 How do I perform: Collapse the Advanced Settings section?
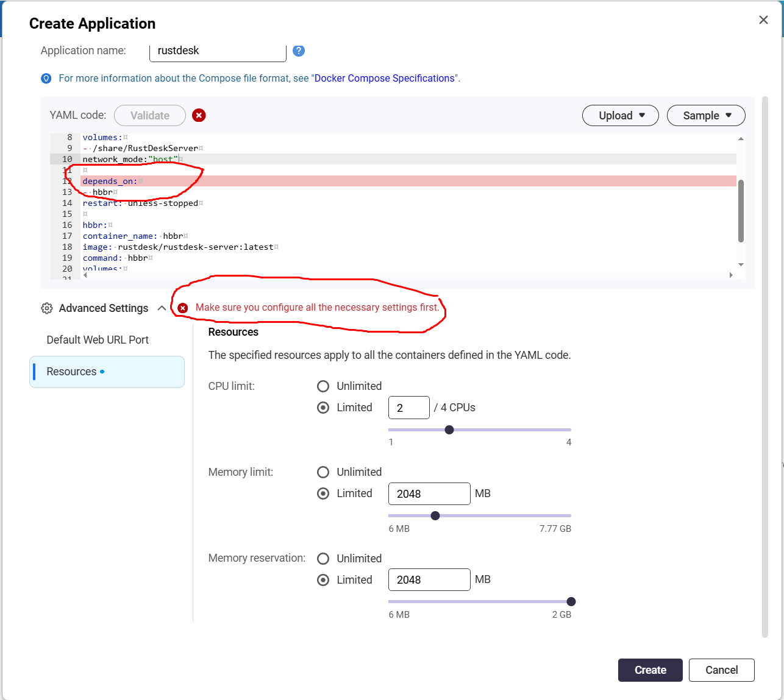[x=162, y=308]
